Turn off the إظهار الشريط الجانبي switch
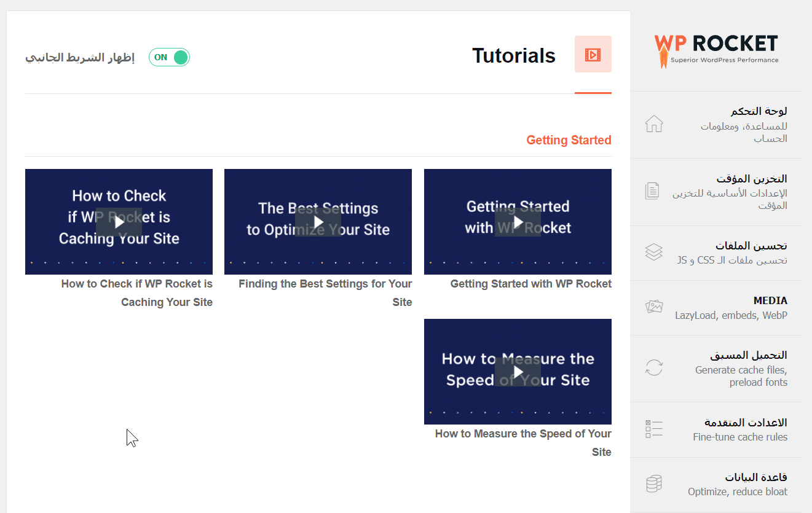This screenshot has height=513, width=812. coord(169,57)
